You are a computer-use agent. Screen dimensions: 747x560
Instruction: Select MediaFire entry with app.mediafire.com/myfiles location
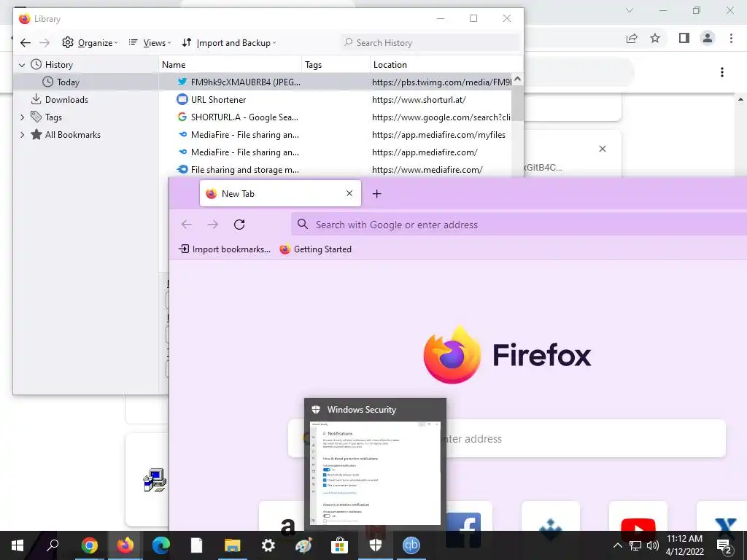pyautogui.click(x=335, y=135)
